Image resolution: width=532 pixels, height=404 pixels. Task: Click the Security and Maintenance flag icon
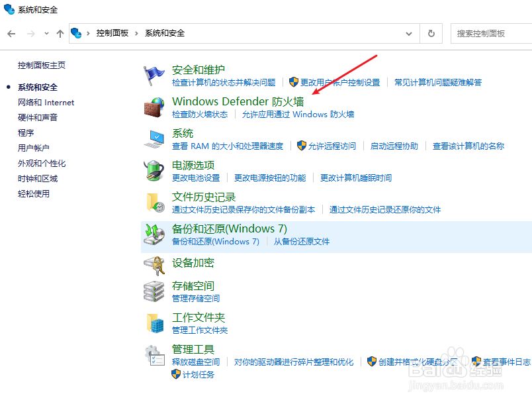tap(154, 76)
